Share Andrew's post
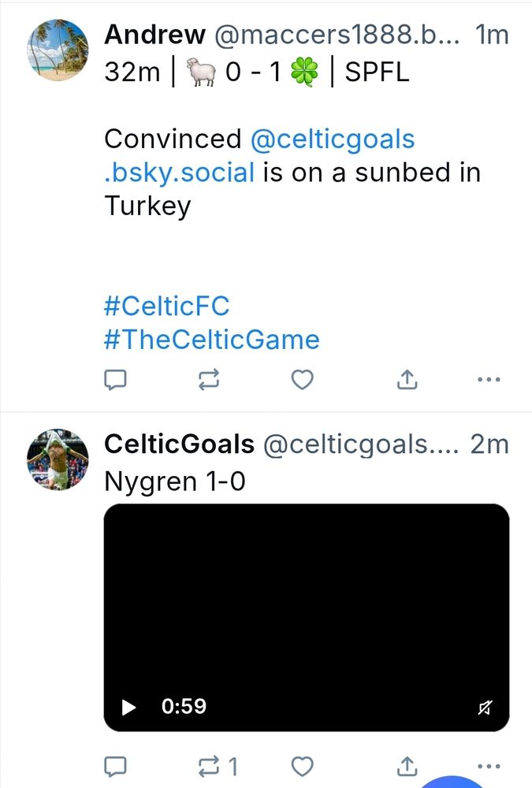The image size is (532, 788). click(407, 380)
